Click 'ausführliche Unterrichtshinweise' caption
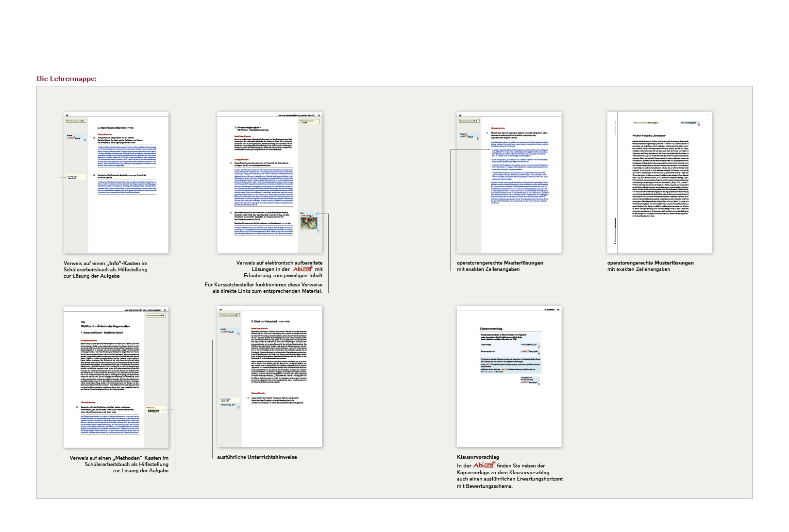The width and height of the screenshot is (789, 532). click(x=257, y=457)
